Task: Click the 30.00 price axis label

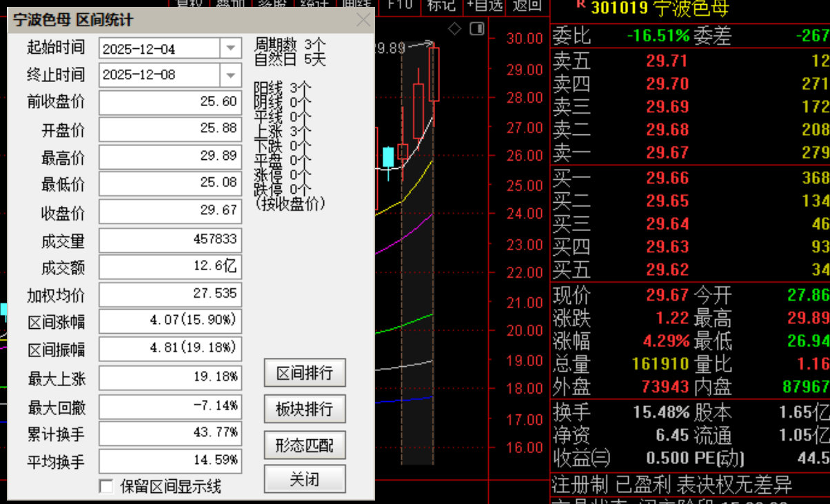Action: 525,39
